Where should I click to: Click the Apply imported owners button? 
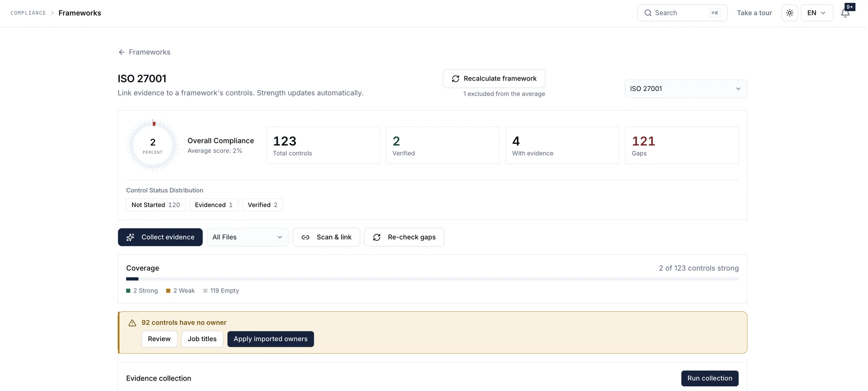click(x=270, y=339)
